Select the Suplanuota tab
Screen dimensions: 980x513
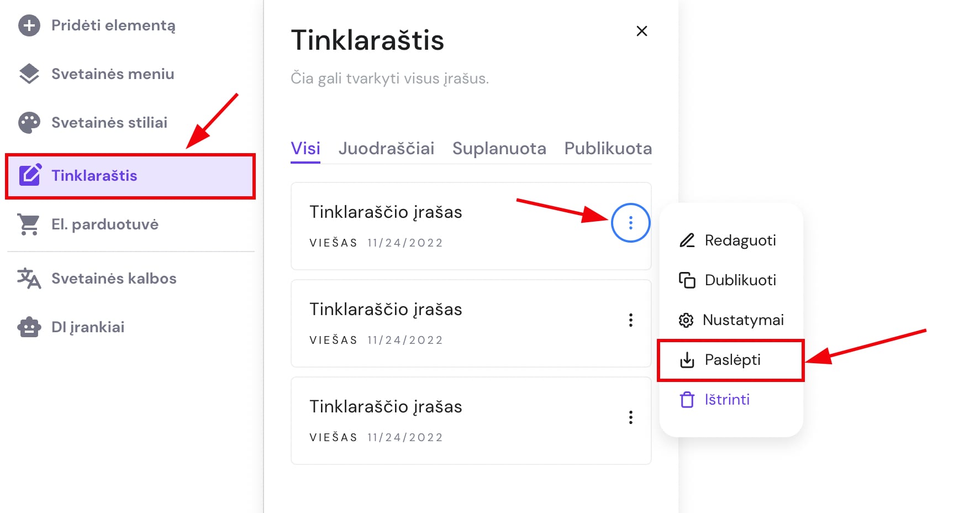coord(499,148)
